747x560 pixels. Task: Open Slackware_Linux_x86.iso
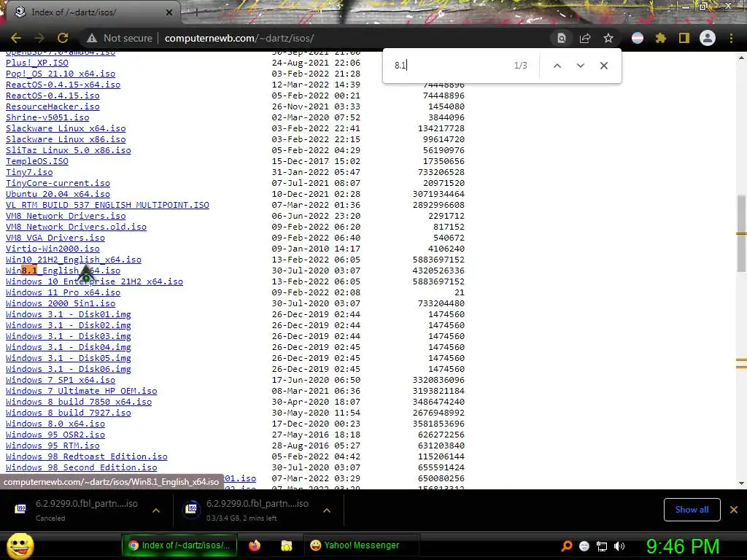(x=66, y=139)
